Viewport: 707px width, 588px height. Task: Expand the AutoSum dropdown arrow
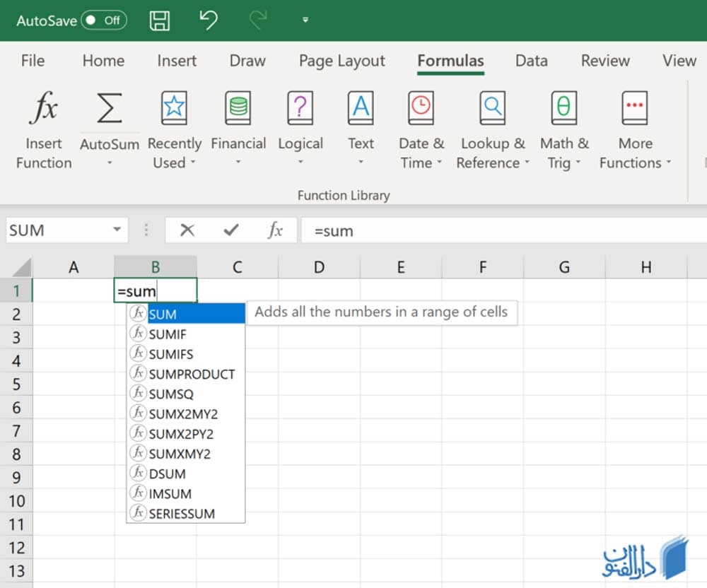[110, 164]
